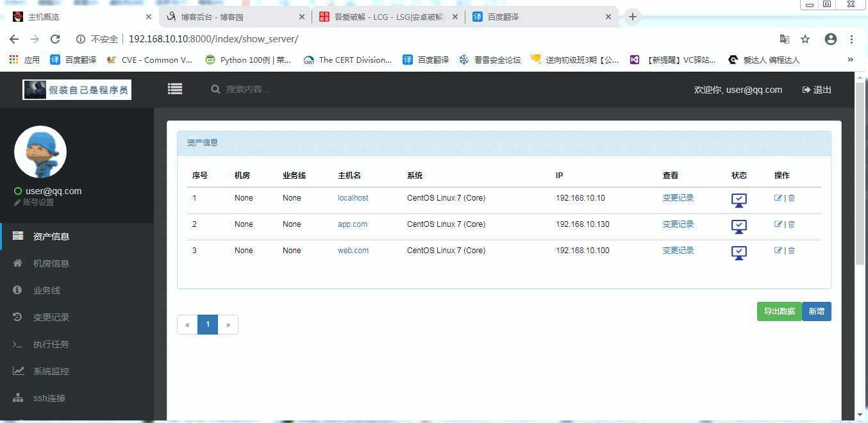Screen dimensions: 868x423
Task: Click the server icon beside 资产信息
Action: click(18, 236)
